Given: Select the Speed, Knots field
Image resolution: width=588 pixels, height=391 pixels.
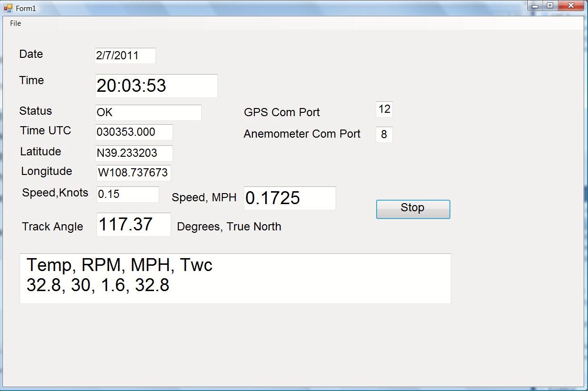Looking at the screenshot, I should pos(128,194).
